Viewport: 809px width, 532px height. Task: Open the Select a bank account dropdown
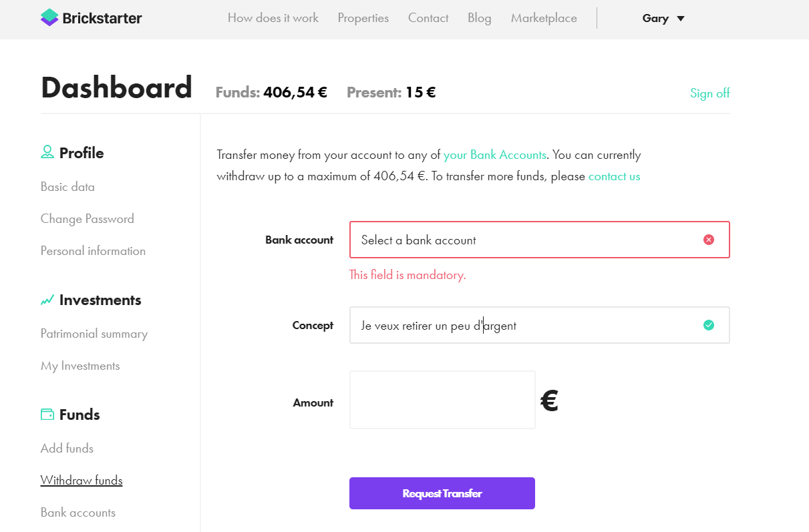(539, 240)
